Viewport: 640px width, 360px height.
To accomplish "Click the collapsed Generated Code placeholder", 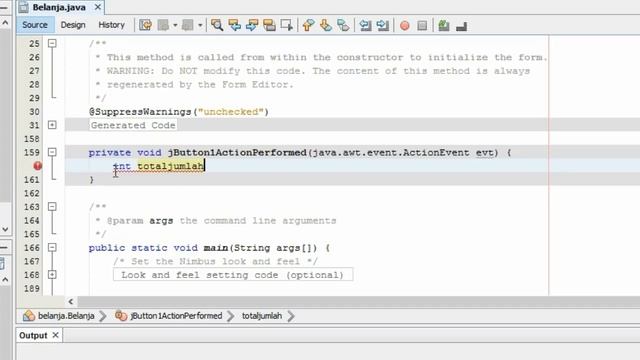I will [x=133, y=125].
